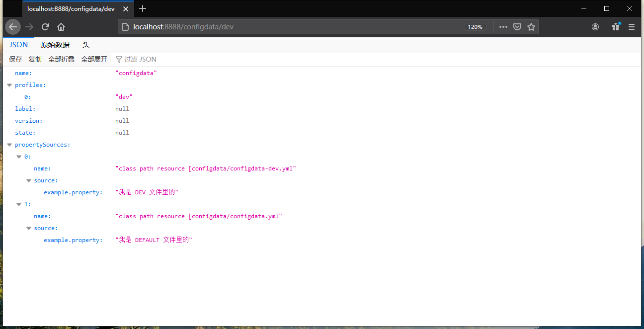Open the extension icon with blue badge
This screenshot has width=644, height=329.
[x=616, y=27]
